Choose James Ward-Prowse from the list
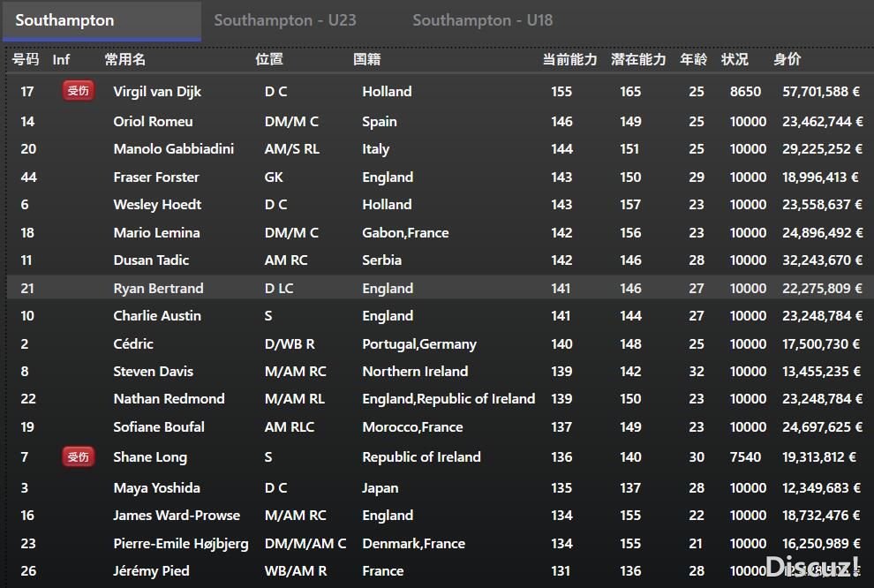 (x=177, y=516)
